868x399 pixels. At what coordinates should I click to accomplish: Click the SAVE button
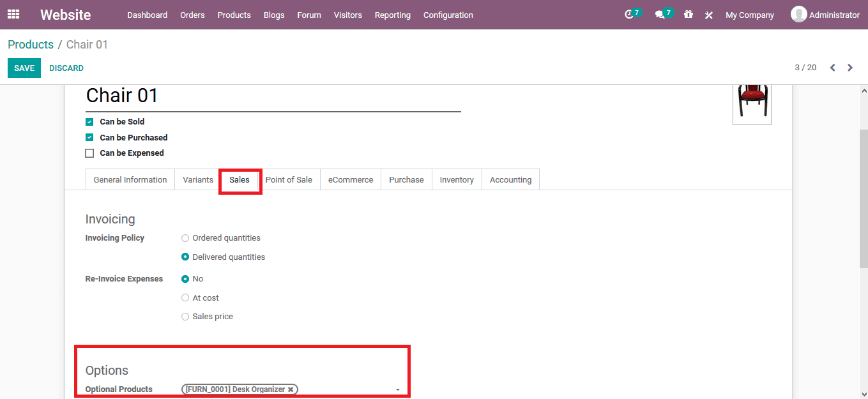[24, 68]
